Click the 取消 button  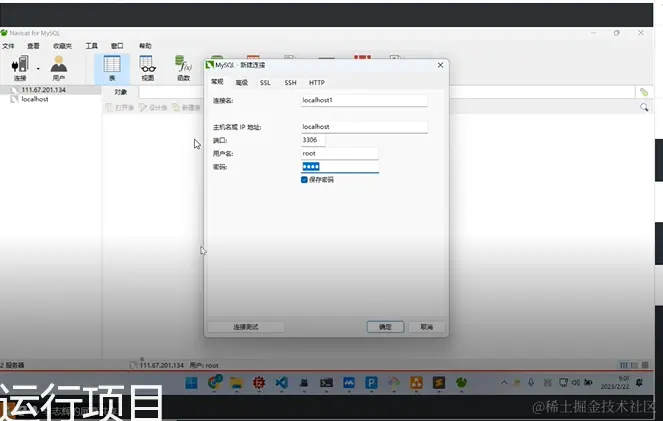coord(427,327)
